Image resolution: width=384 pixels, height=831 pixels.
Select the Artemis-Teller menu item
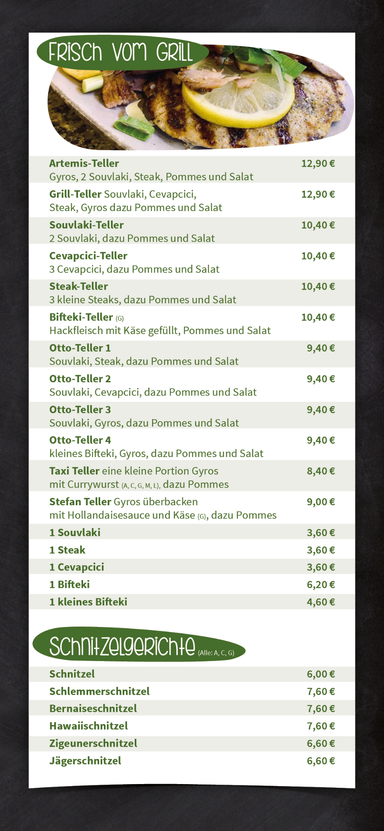click(x=192, y=170)
